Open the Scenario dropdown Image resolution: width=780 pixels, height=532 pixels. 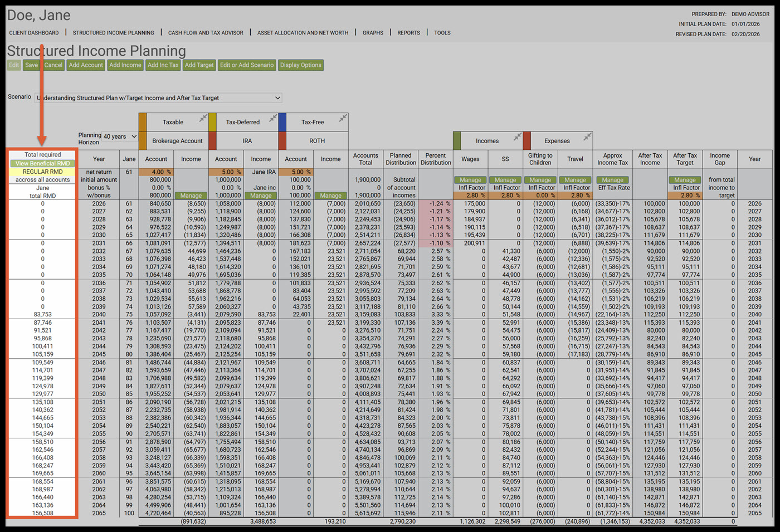tap(158, 98)
